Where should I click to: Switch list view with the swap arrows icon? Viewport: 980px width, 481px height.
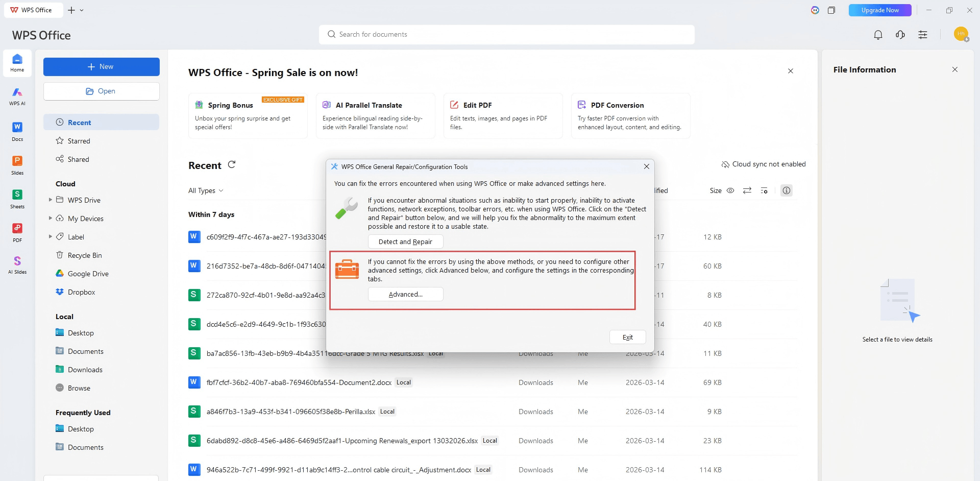coord(747,190)
